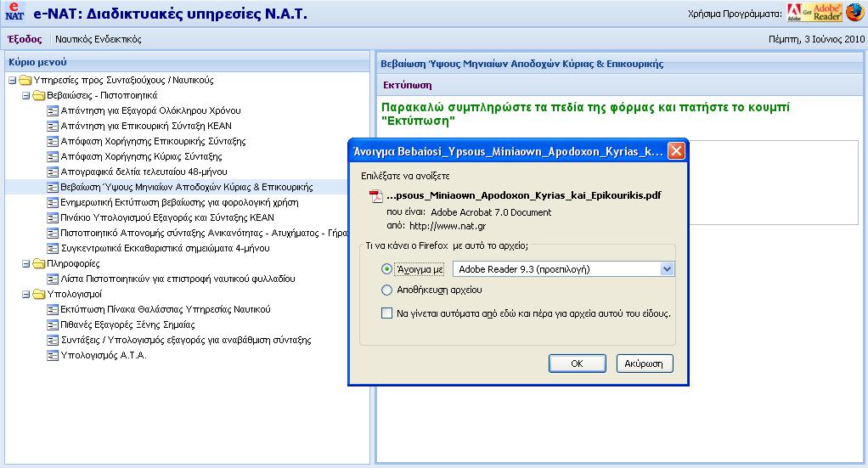Open Ενημερωτική Εκτύπωση βεβαίωσης για φορολογική χρήση

(179, 203)
